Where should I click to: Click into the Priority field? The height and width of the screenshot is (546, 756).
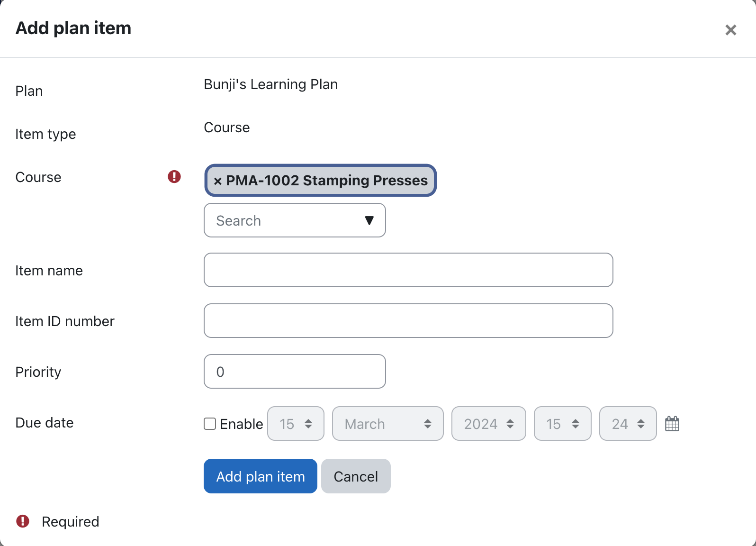tap(295, 372)
